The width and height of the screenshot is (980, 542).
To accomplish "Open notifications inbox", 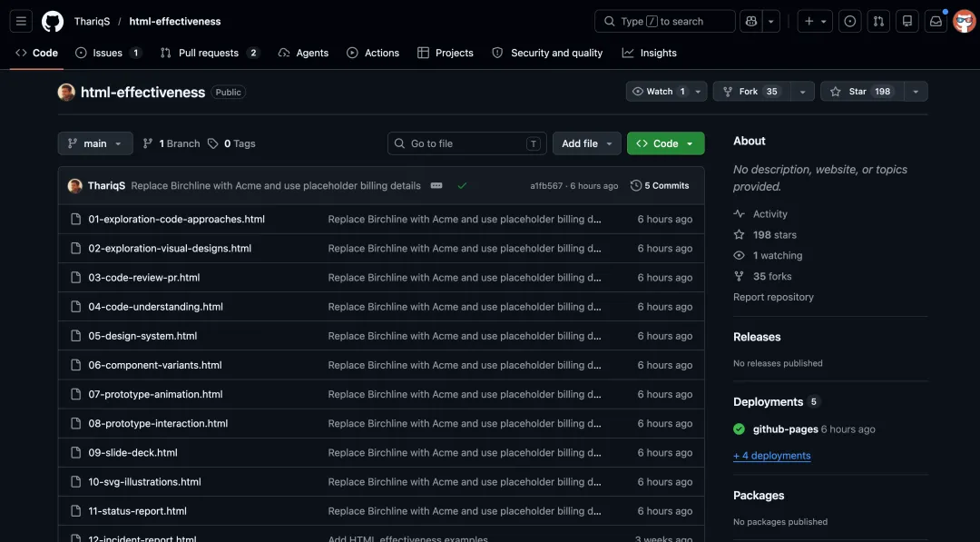I will 936,21.
